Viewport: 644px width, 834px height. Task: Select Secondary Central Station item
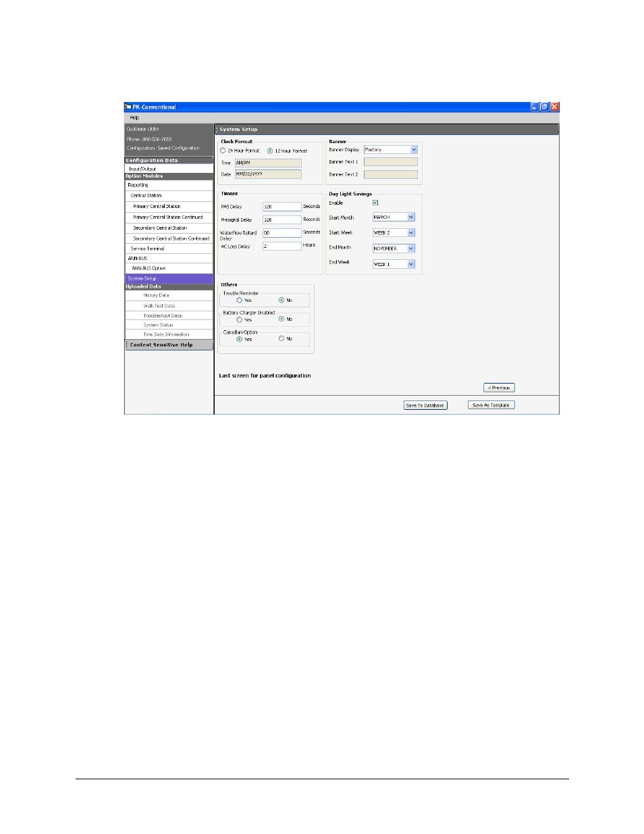tap(169, 228)
